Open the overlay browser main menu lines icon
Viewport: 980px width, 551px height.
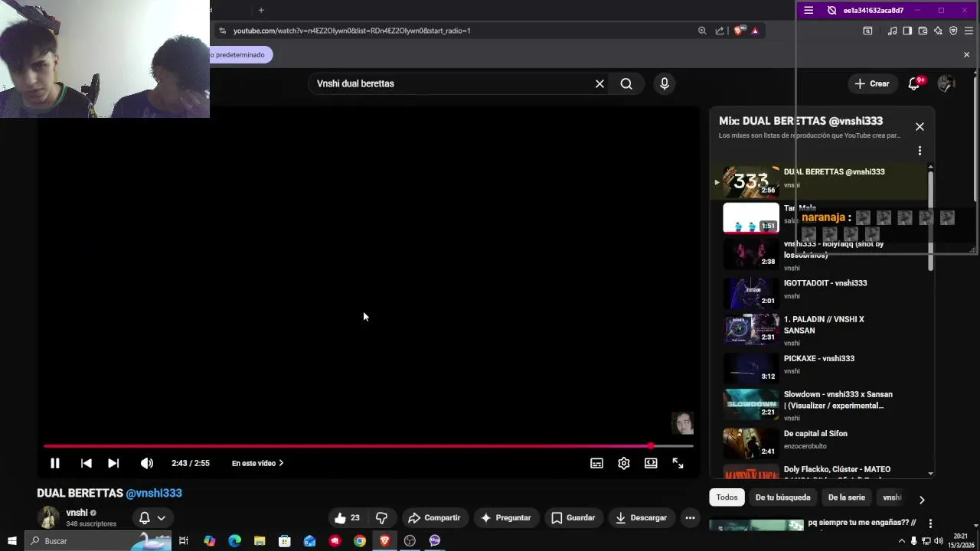pos(969,31)
